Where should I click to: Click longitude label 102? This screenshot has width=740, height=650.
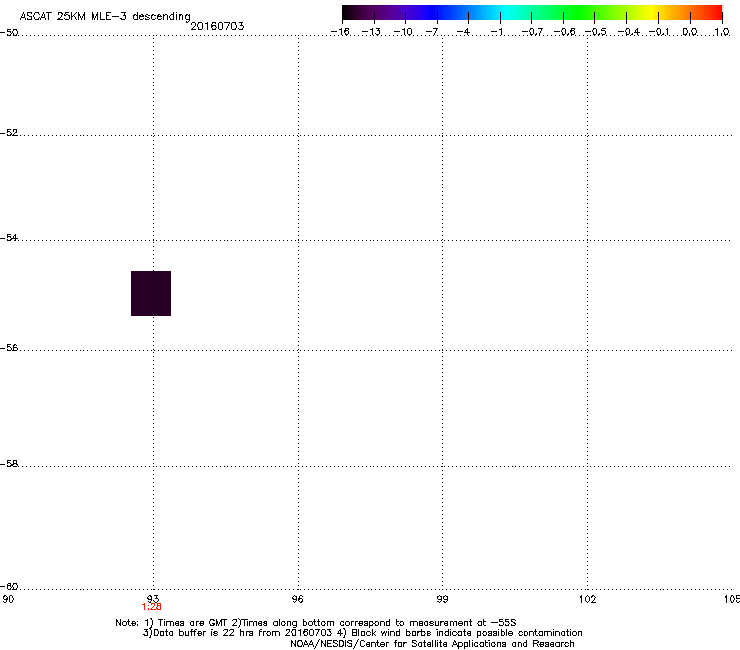pyautogui.click(x=587, y=599)
